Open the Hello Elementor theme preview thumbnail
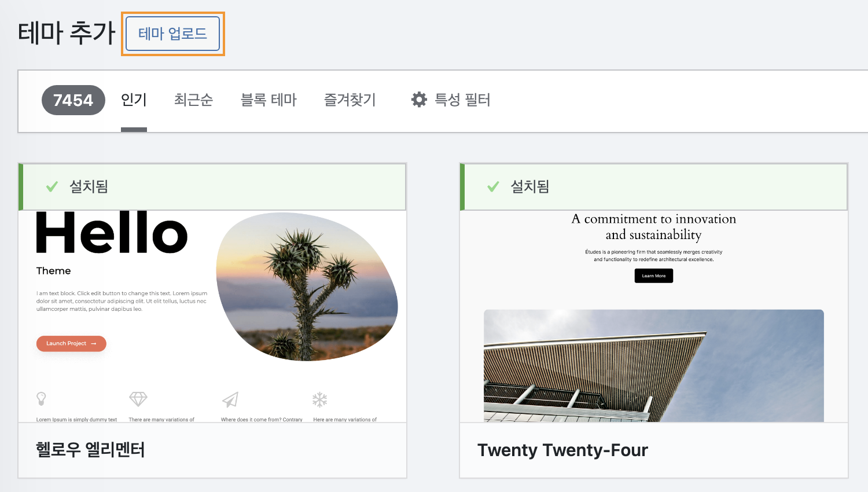The height and width of the screenshot is (492, 868). click(212, 316)
